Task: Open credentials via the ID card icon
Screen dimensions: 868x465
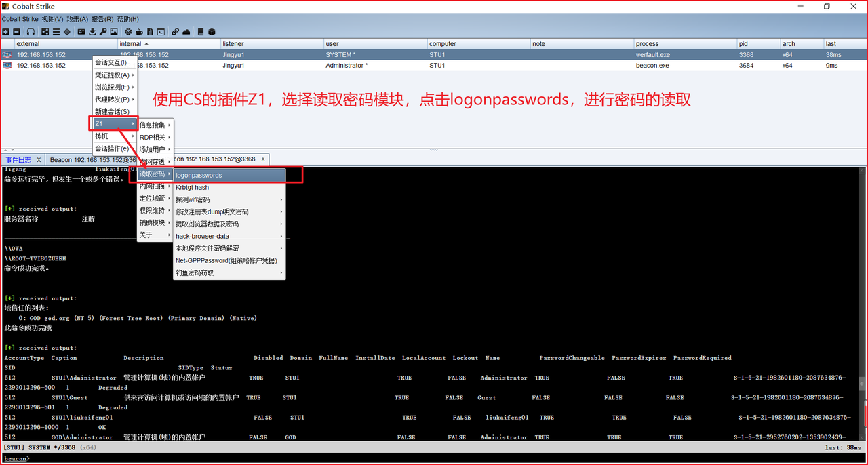Action: [81, 32]
